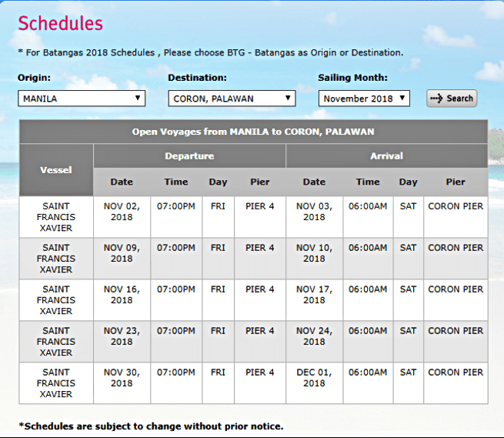Click the arrival Pier column header
This screenshot has width=504, height=438.
point(456,182)
